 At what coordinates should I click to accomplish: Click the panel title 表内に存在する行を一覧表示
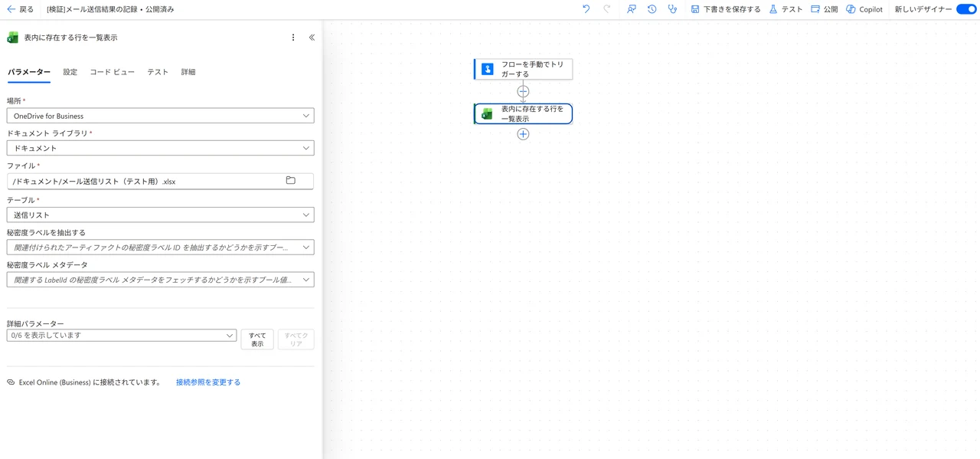pos(70,38)
